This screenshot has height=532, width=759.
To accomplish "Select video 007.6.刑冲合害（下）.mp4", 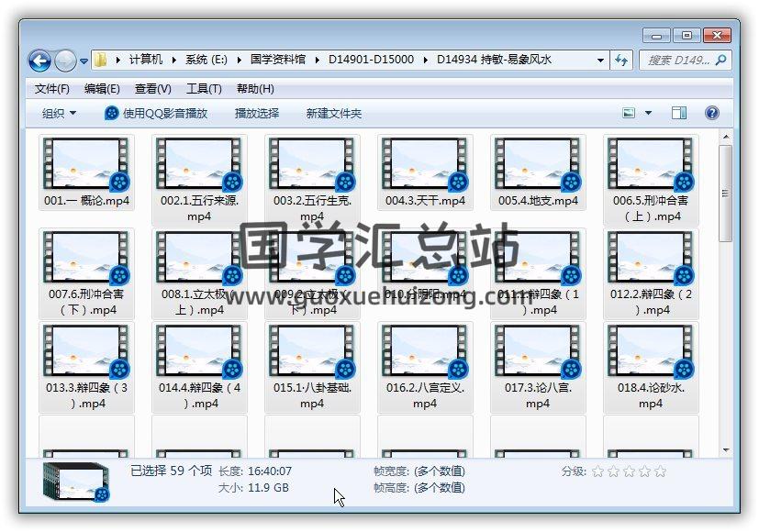I will tap(86, 273).
